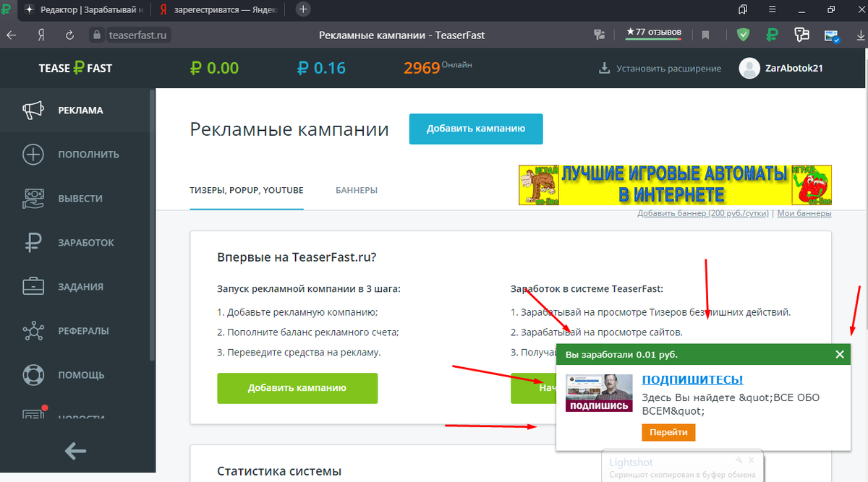Screen dimensions: 868x482
Task: Click the blue Добавить кампанию button
Action: pos(476,129)
